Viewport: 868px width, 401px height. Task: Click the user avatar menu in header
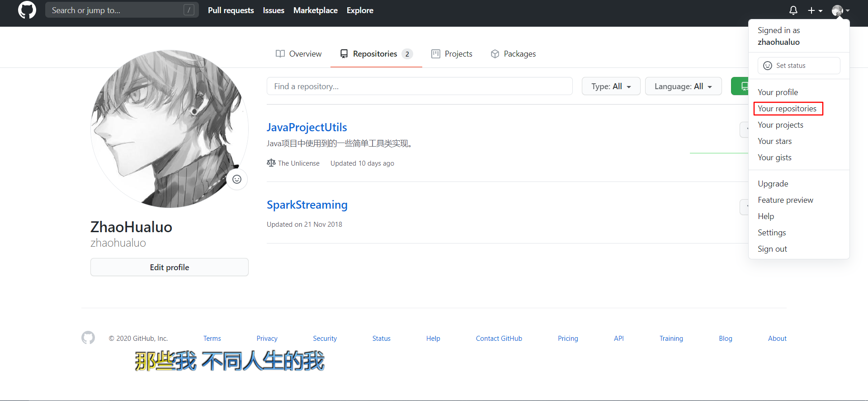tap(840, 10)
